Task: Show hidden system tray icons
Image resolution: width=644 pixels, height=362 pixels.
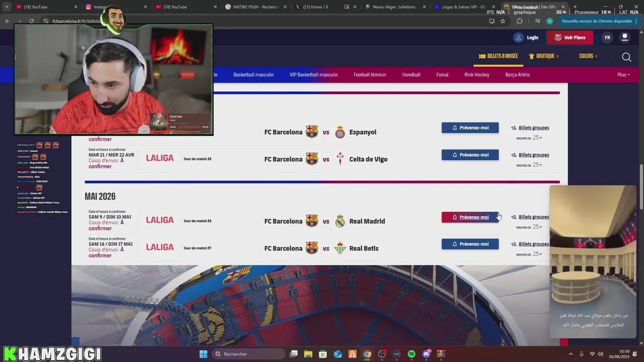Action: pos(571,354)
